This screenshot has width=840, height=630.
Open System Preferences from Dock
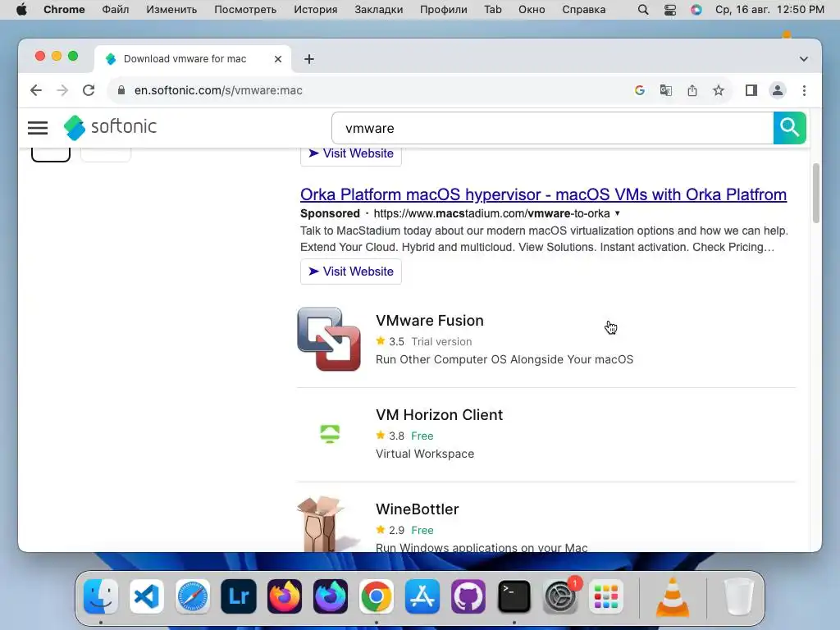pyautogui.click(x=560, y=596)
